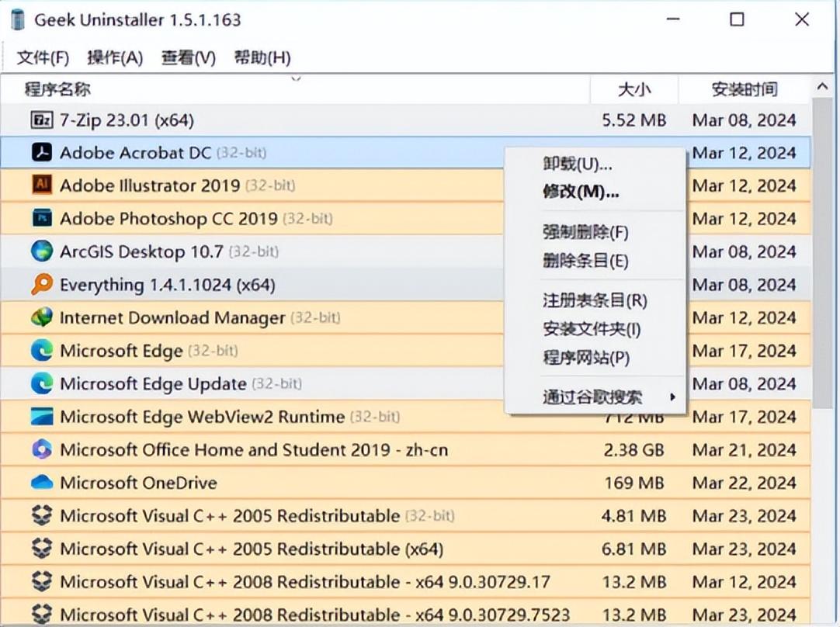Viewport: 840px width, 627px height.
Task: Click the Internet Download Manager icon
Action: (x=42, y=317)
